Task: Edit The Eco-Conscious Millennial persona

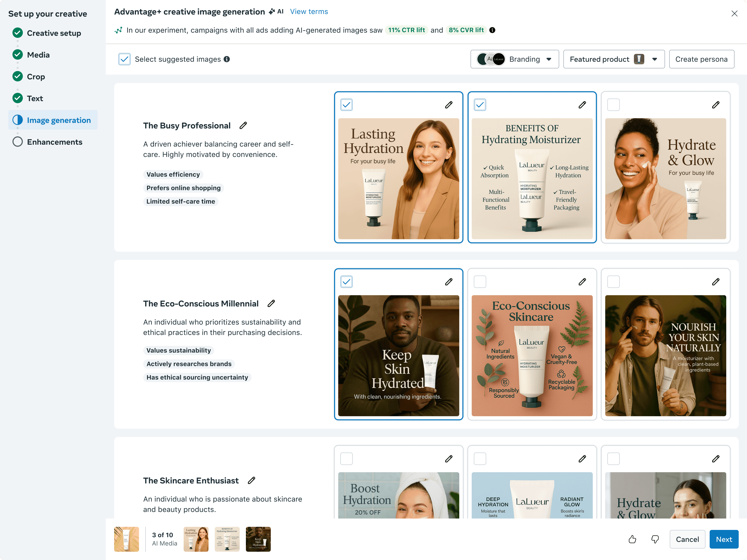Action: pyautogui.click(x=271, y=303)
